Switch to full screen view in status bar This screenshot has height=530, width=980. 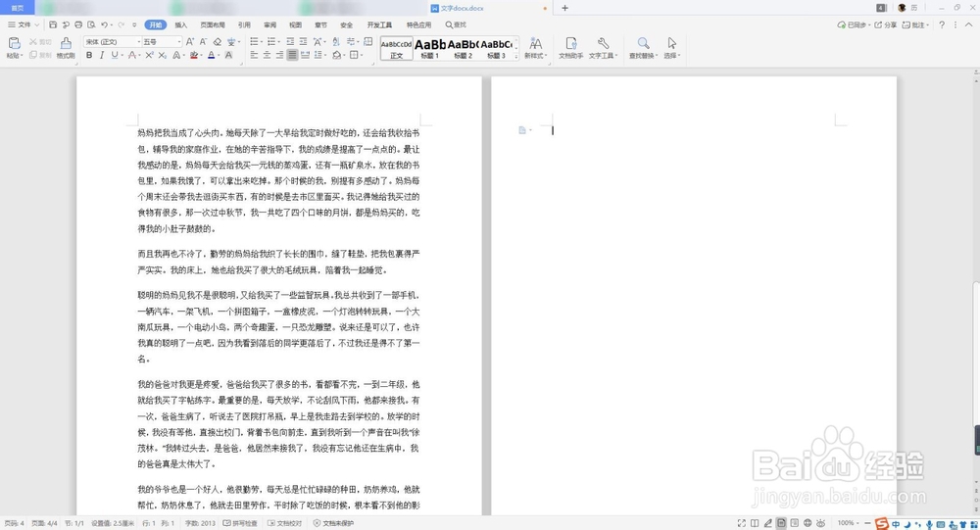coord(741,523)
